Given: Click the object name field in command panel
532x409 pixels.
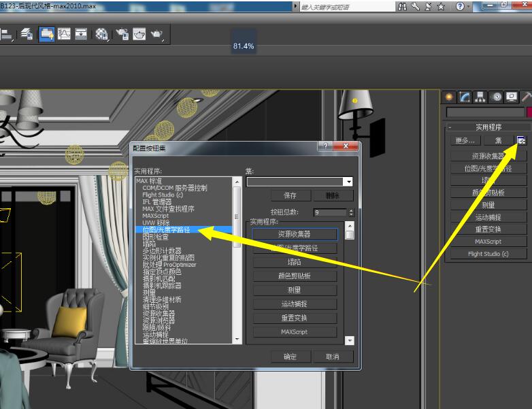Looking at the screenshot, I should tap(486, 112).
